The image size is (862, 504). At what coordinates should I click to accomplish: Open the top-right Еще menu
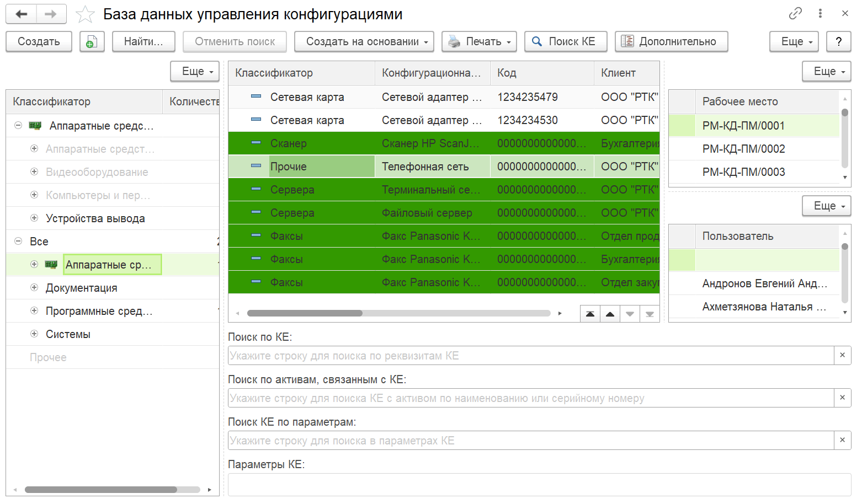pyautogui.click(x=794, y=41)
